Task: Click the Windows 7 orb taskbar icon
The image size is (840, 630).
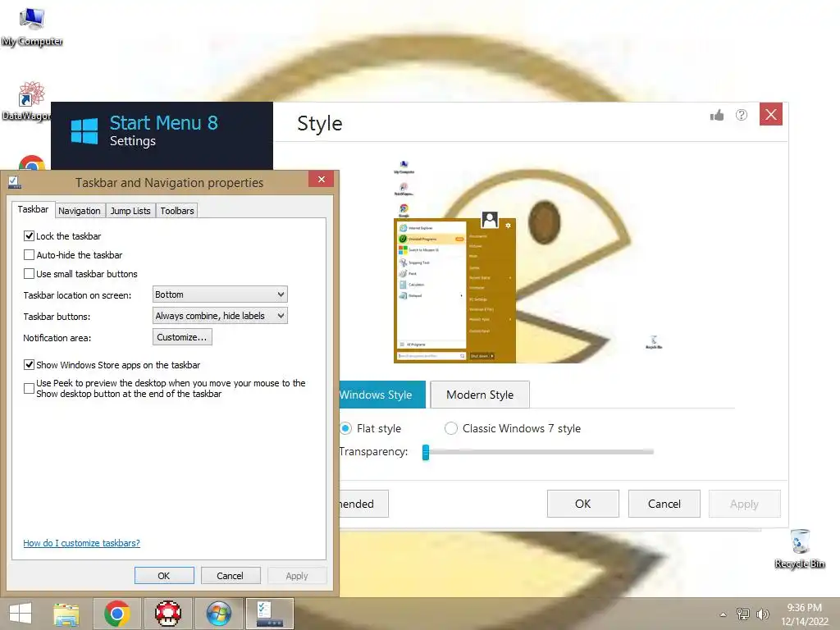Action: (219, 614)
